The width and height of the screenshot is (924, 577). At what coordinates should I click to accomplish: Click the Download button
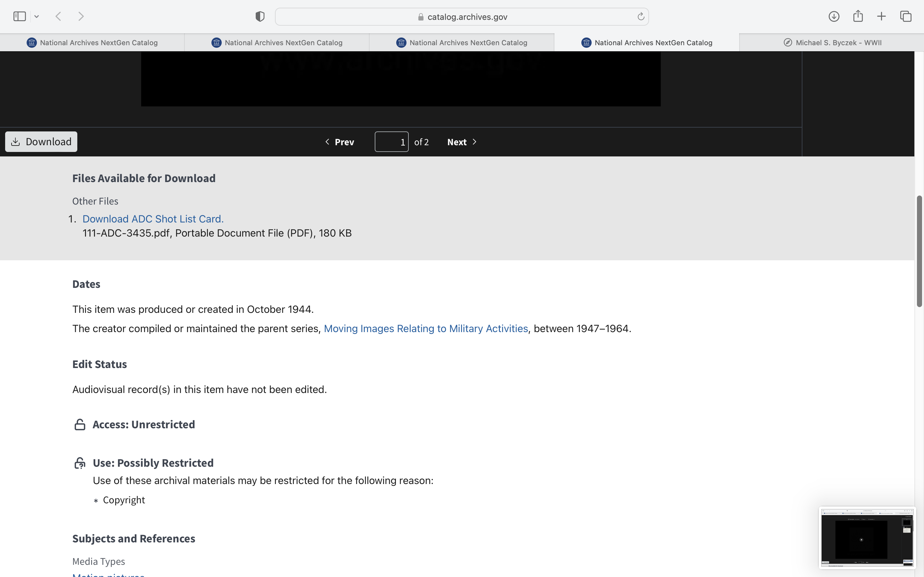pos(41,142)
